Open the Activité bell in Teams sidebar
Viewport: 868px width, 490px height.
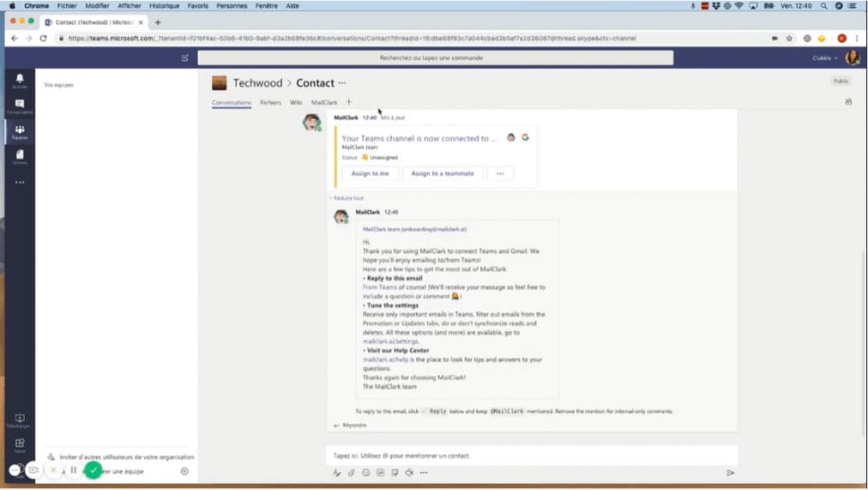[20, 81]
